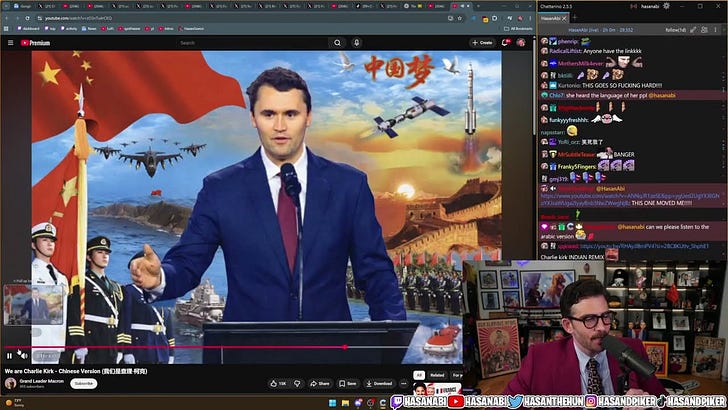Click the Download button under the video

[x=379, y=384]
